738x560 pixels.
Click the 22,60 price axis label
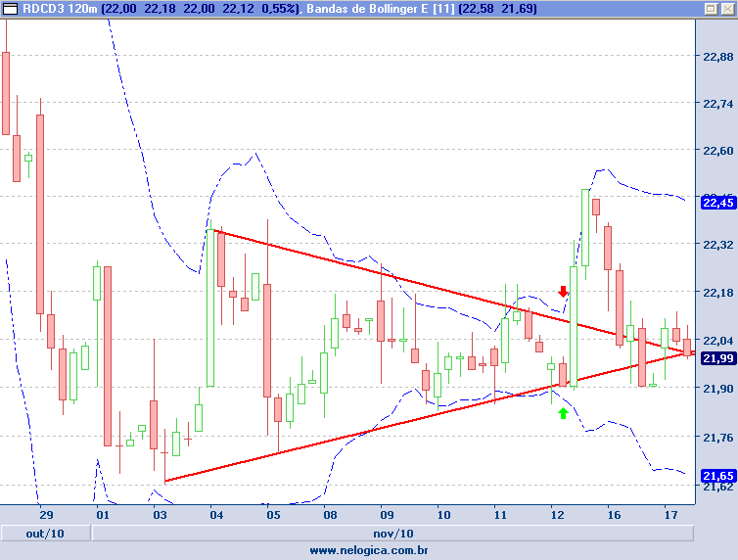(x=718, y=151)
